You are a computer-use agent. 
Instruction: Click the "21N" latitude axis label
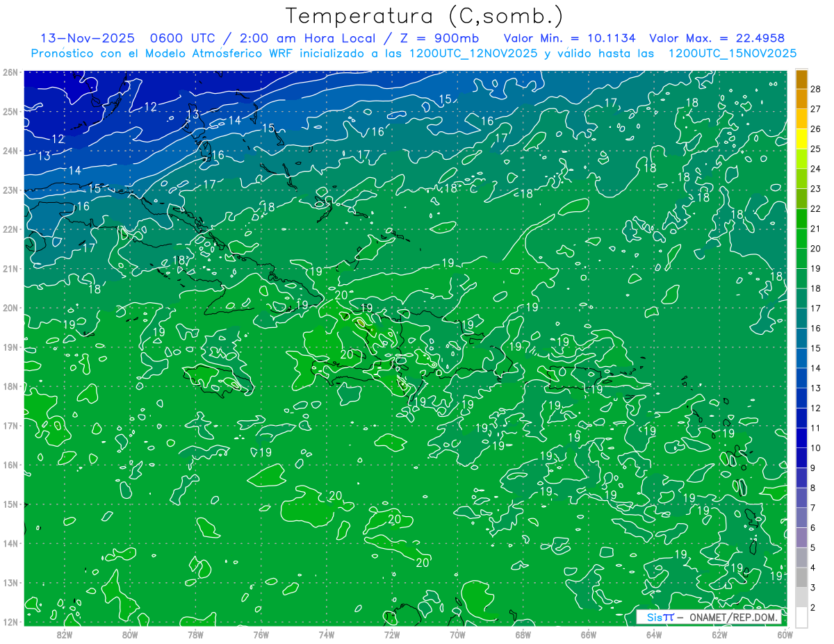[10, 268]
